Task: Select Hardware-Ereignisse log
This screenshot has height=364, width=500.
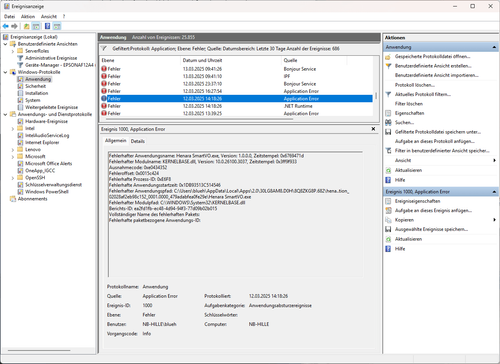Action: pyautogui.click(x=46, y=121)
